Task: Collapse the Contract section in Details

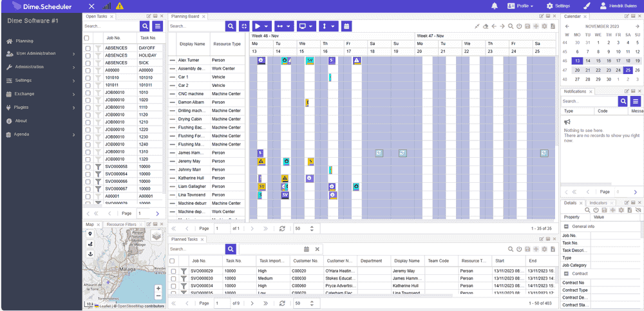Action: pyautogui.click(x=565, y=274)
